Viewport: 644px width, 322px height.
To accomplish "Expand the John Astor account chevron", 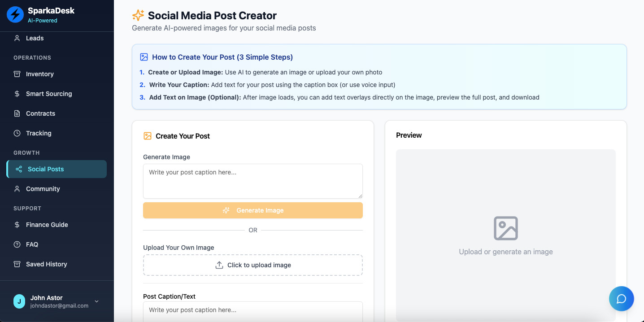I will [96, 301].
